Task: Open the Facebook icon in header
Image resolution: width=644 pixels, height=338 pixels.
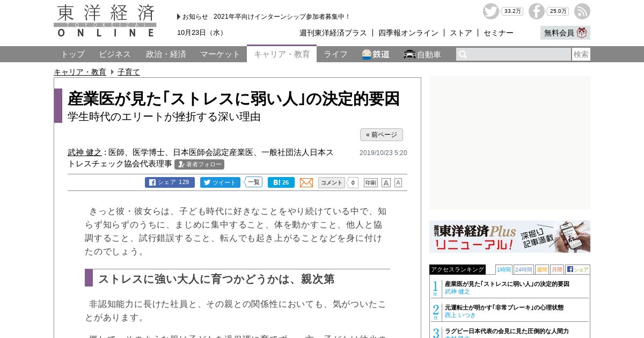Action: pos(537,11)
